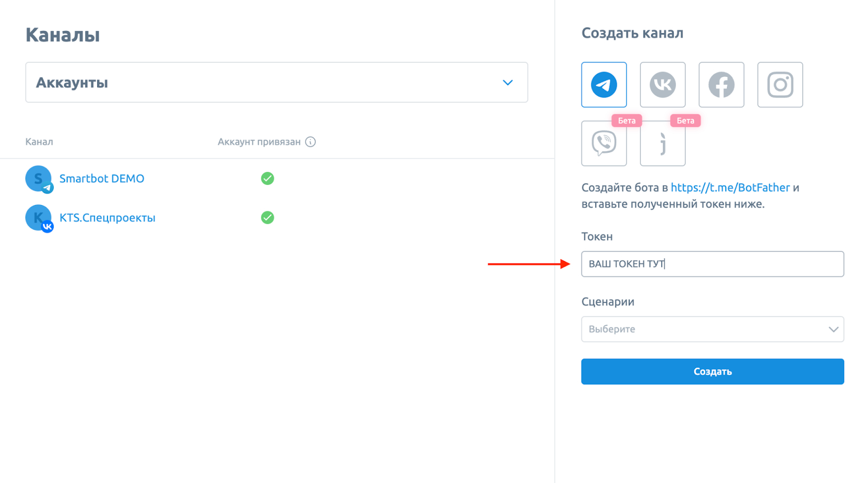This screenshot has height=483, width=868.
Task: Click the Smartbot DEMO channel avatar
Action: click(x=39, y=179)
